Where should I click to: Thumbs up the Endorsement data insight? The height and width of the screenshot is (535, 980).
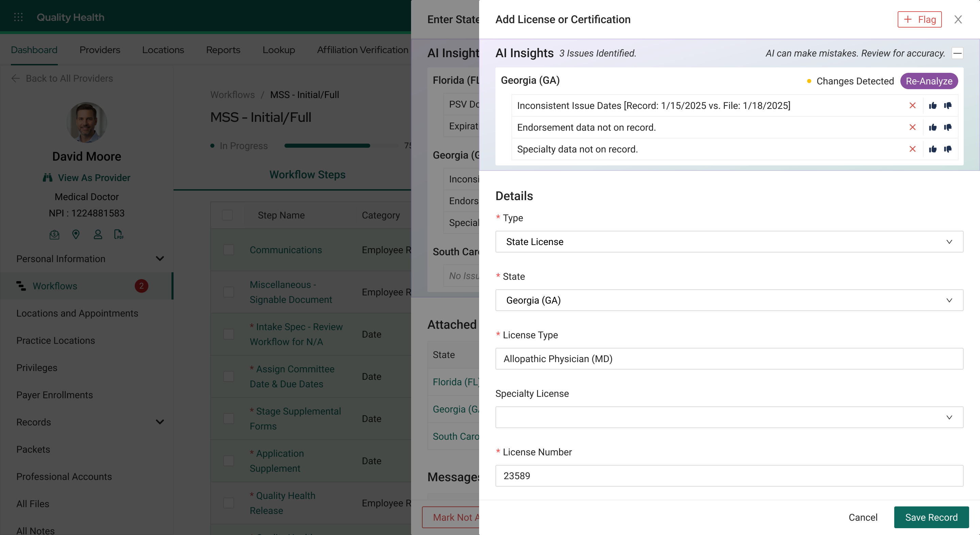click(x=932, y=127)
